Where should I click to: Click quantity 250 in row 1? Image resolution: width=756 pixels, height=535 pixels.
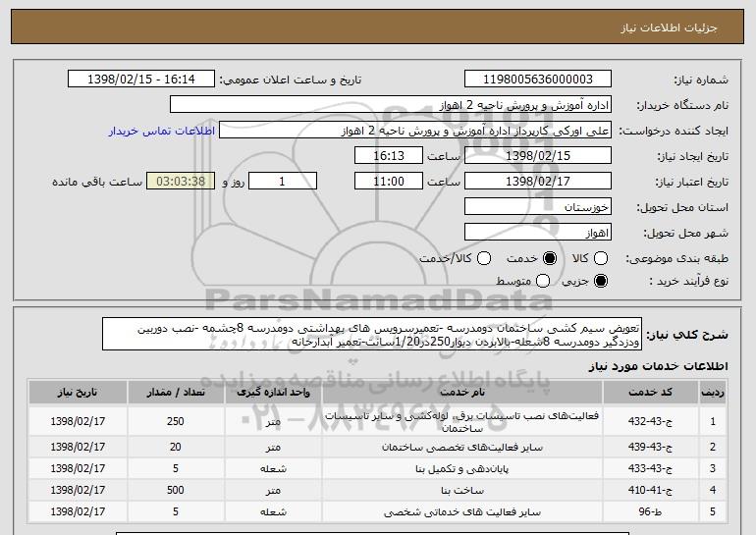click(x=176, y=421)
